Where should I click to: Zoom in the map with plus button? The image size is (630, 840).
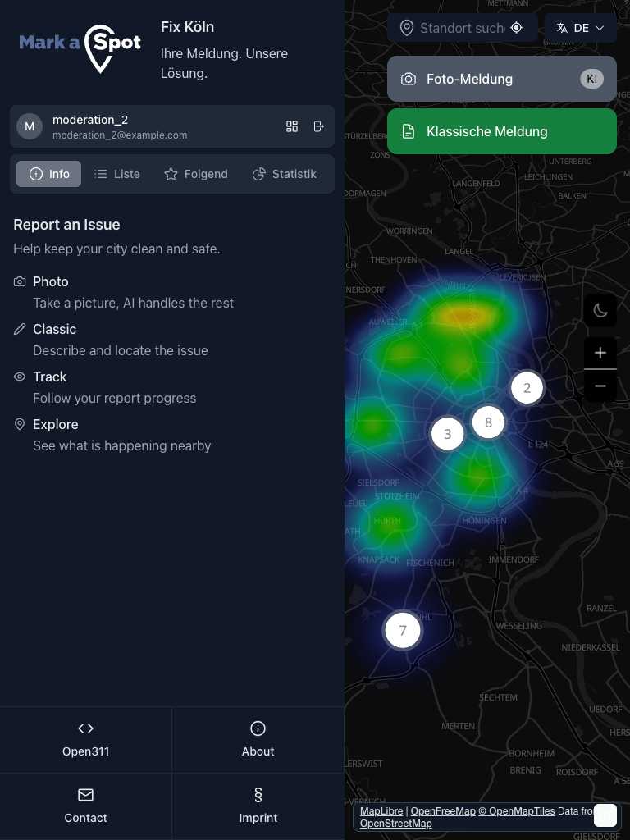point(600,353)
